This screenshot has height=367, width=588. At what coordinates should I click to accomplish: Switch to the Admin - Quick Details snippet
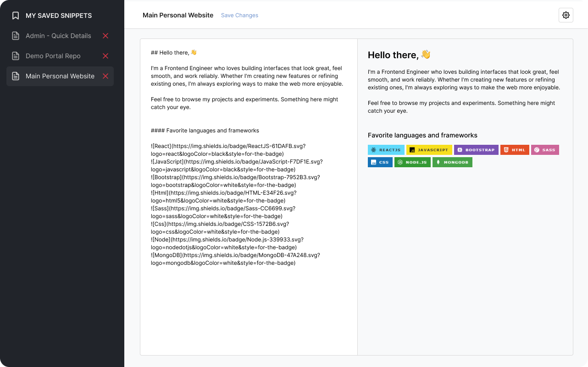[57, 36]
